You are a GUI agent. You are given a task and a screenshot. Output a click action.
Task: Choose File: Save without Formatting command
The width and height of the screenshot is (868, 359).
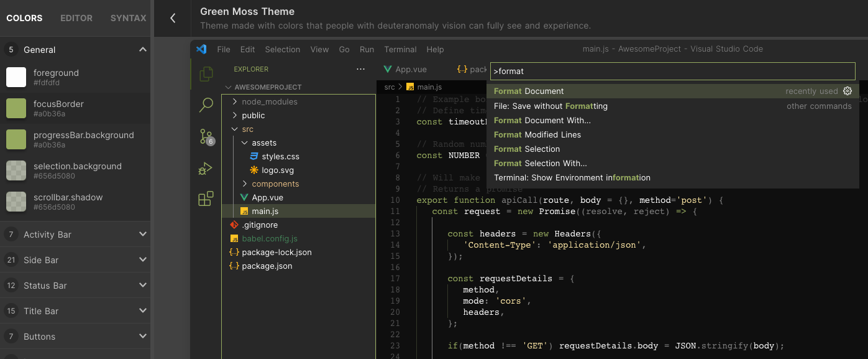click(673, 106)
